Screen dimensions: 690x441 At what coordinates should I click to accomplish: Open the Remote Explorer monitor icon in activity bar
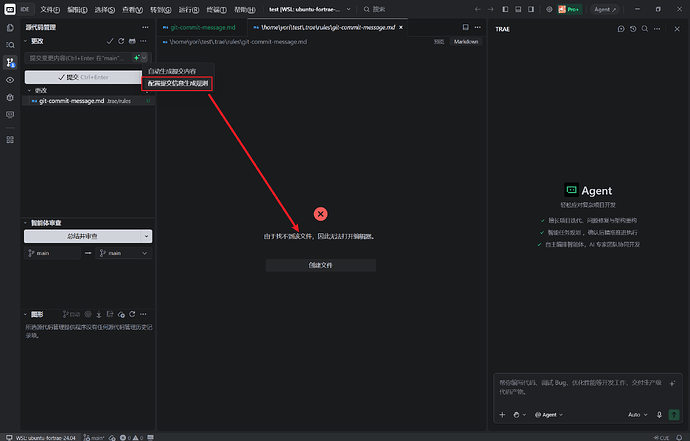[x=10, y=115]
